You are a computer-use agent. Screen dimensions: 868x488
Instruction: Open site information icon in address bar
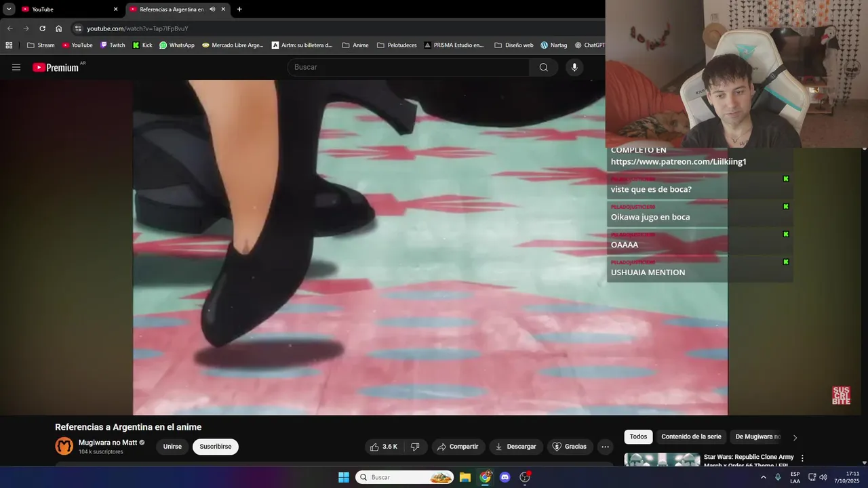pyautogui.click(x=78, y=28)
